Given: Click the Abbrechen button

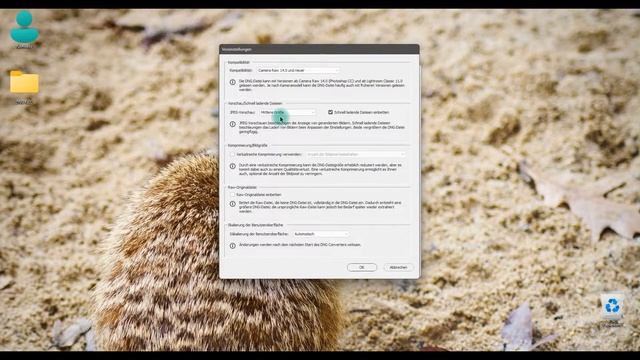Looking at the screenshot, I should 398,267.
